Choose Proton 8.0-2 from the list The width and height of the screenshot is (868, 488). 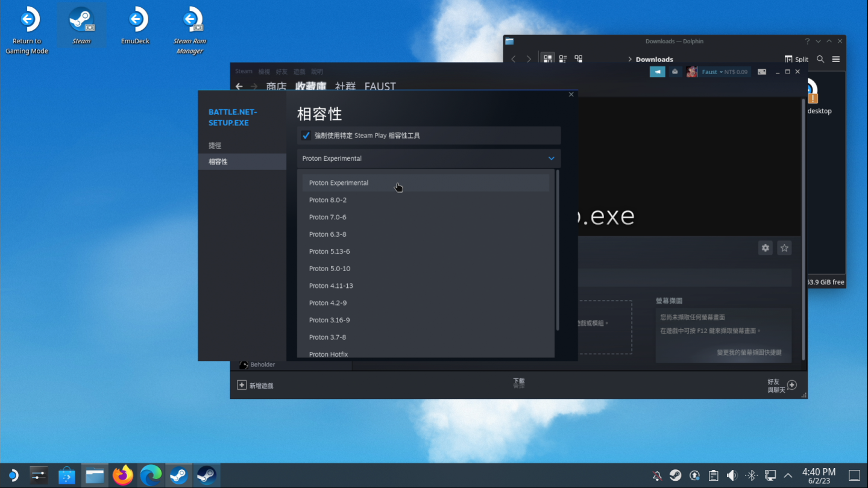426,200
